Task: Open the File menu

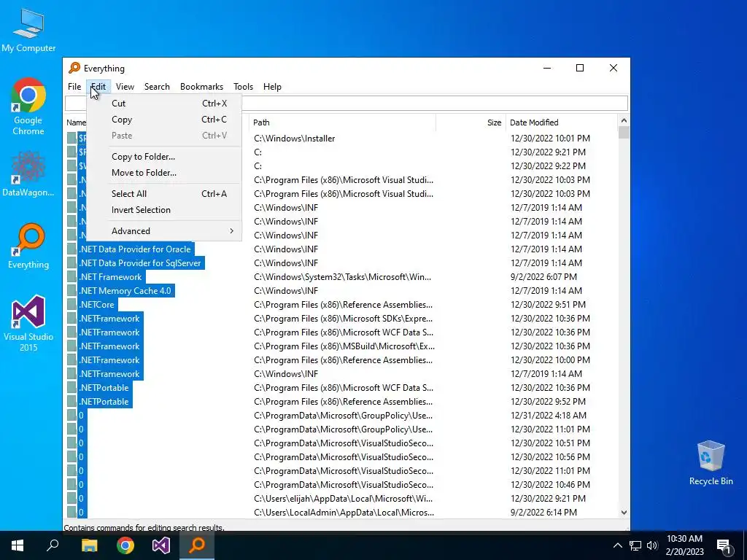Action: (x=74, y=87)
